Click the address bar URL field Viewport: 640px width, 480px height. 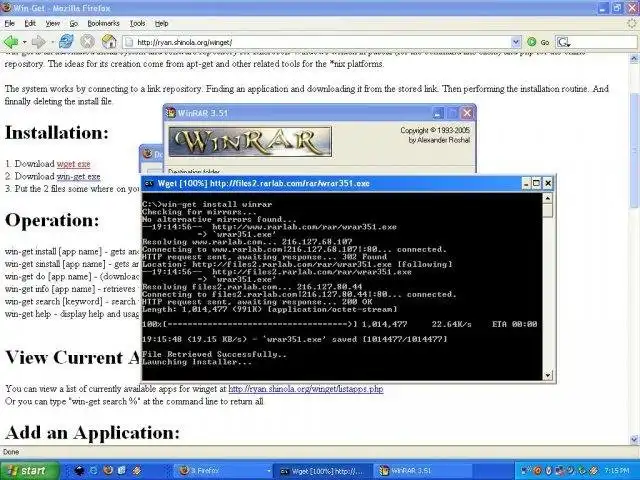[x=317, y=42]
